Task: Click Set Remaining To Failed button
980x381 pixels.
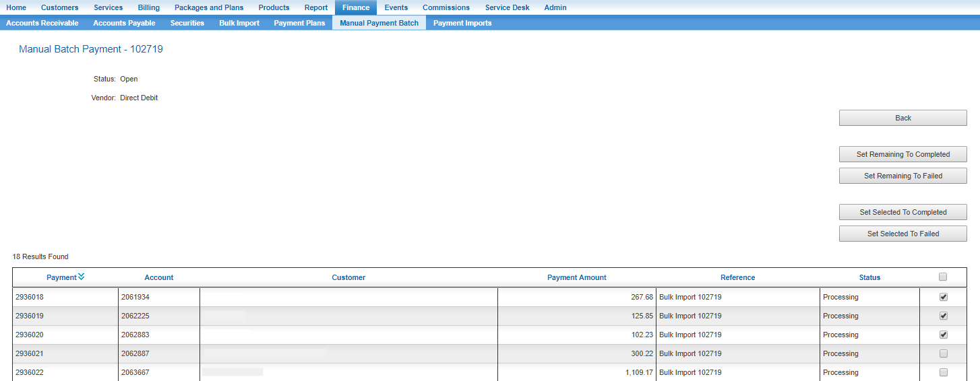Action: click(x=902, y=176)
